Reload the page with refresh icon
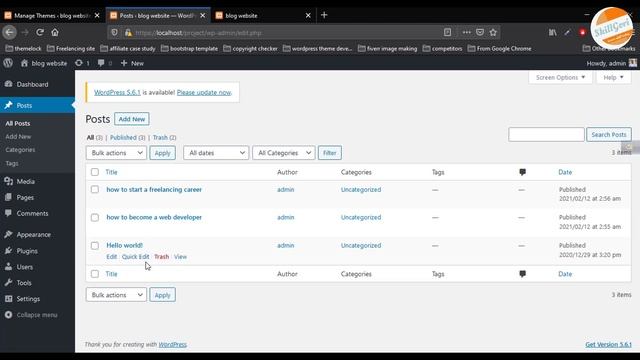The width and height of the screenshot is (640, 360). coord(40,32)
